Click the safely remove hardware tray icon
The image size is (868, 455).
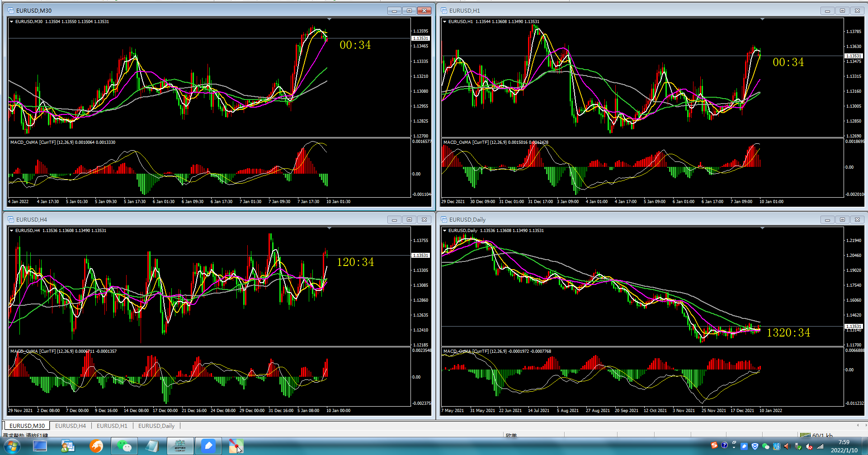click(798, 446)
